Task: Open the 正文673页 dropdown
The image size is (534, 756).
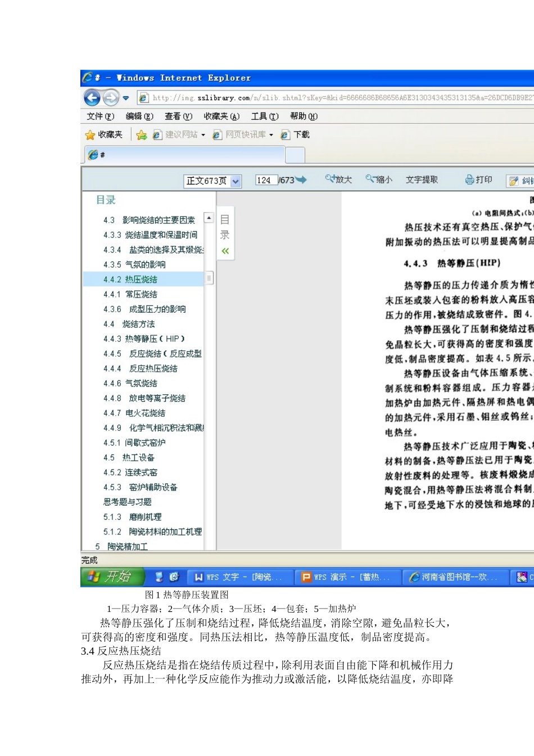Action: (213, 181)
